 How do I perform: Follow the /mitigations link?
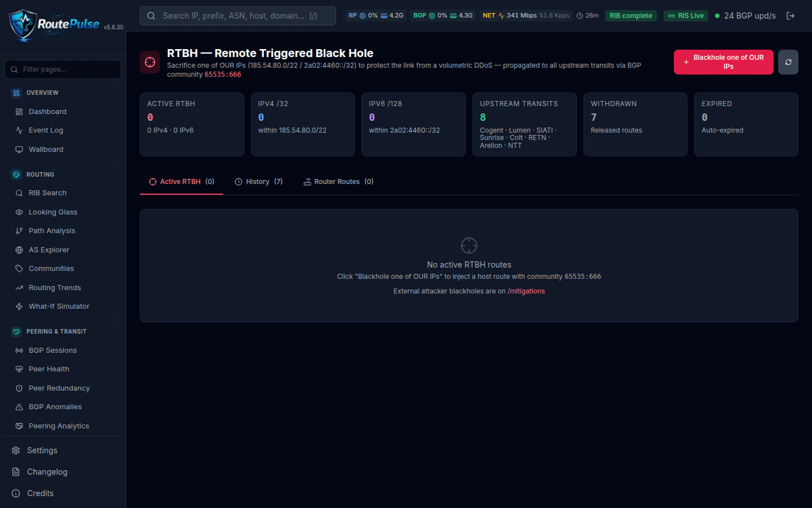coord(526,291)
